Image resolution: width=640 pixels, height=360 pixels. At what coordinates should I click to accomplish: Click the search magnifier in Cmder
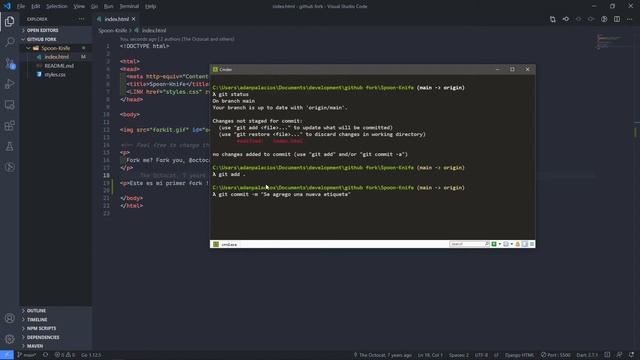[x=487, y=244]
